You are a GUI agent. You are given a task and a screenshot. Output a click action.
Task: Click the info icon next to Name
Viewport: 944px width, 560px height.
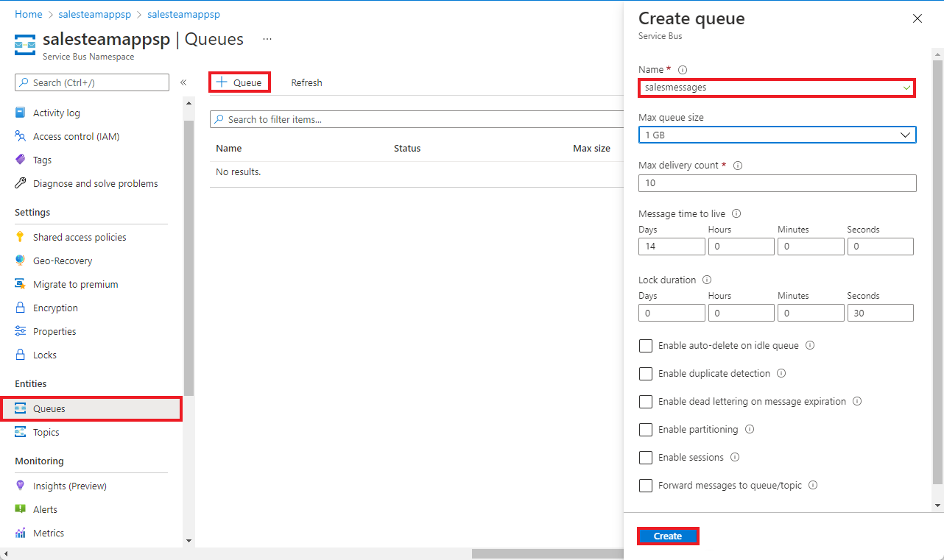(683, 70)
